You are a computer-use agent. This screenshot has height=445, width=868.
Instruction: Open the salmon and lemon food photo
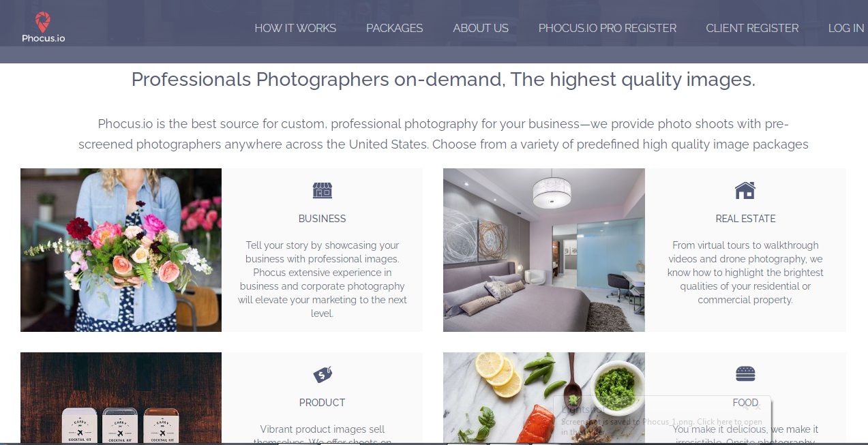(543, 398)
